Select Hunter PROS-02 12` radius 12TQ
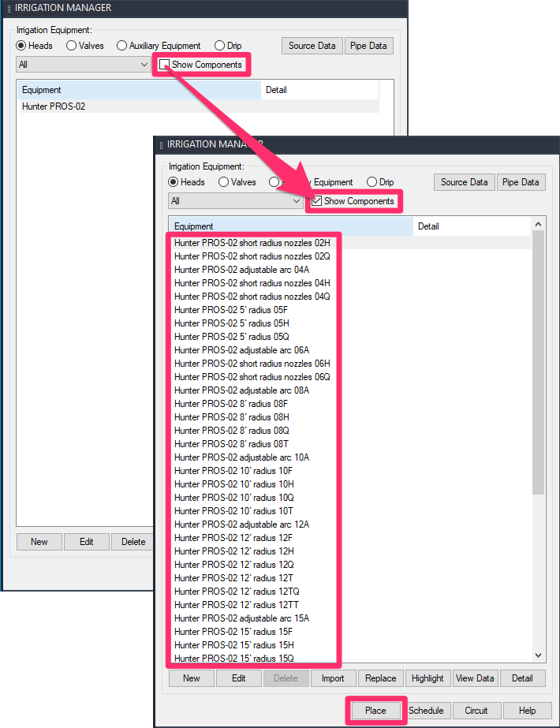The image size is (560, 728). [x=237, y=592]
